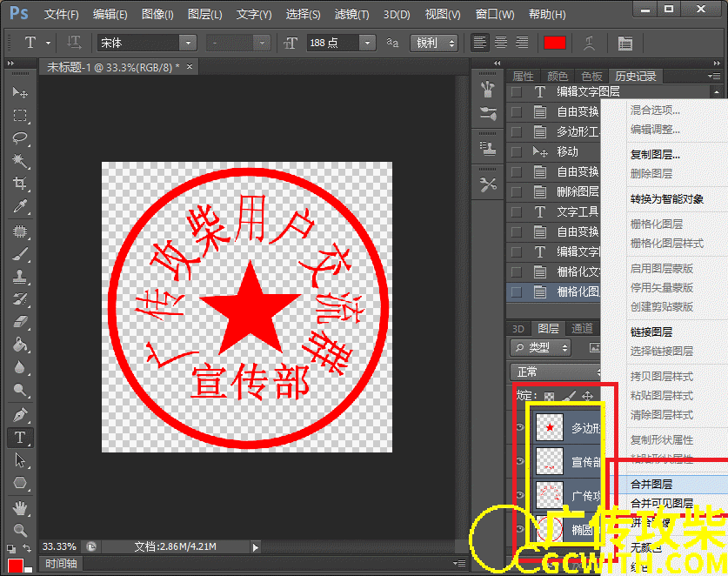The width and height of the screenshot is (728, 576).
Task: Hide the 多边形 layer via eye icon
Action: [x=520, y=427]
